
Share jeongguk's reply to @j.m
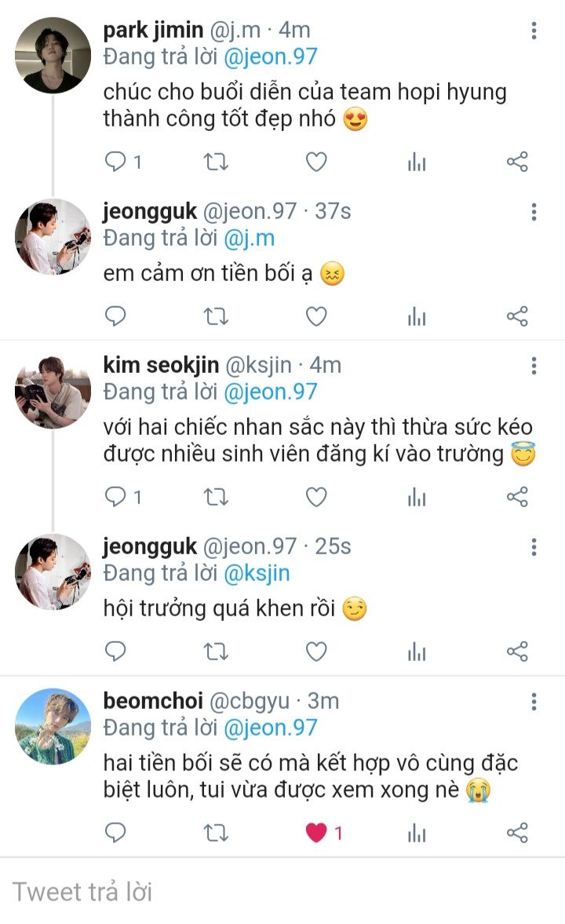[x=517, y=316]
